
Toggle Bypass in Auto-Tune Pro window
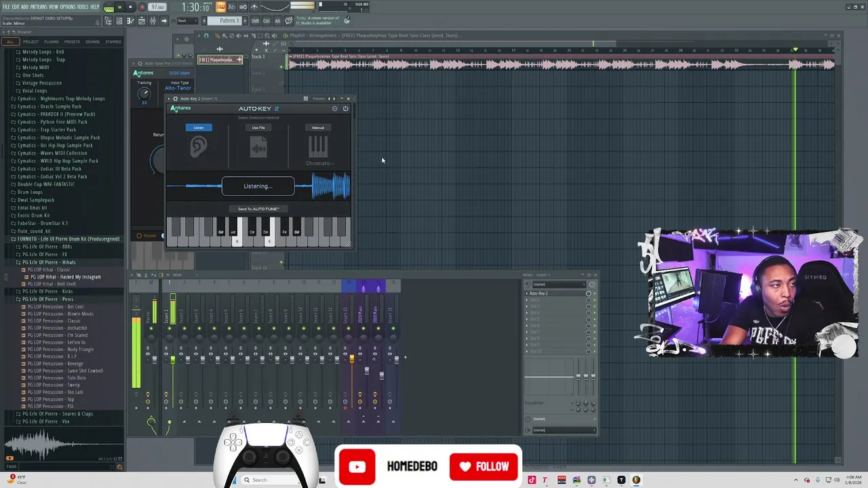click(x=146, y=236)
